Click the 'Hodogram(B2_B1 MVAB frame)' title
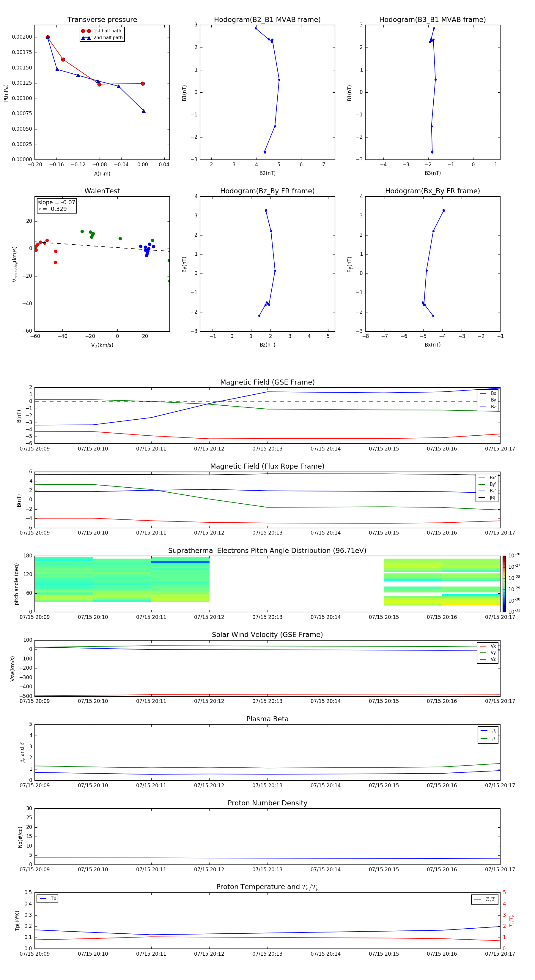 coord(267,20)
